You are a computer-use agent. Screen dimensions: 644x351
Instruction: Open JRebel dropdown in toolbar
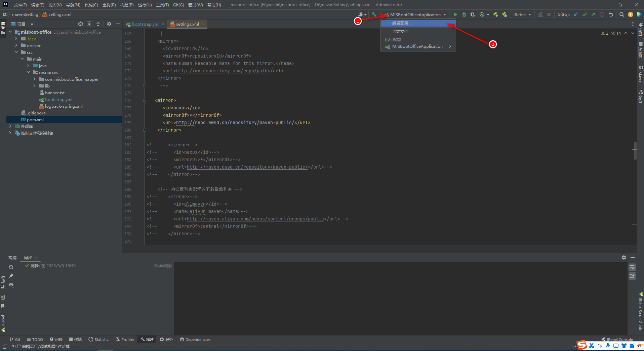pos(522,14)
